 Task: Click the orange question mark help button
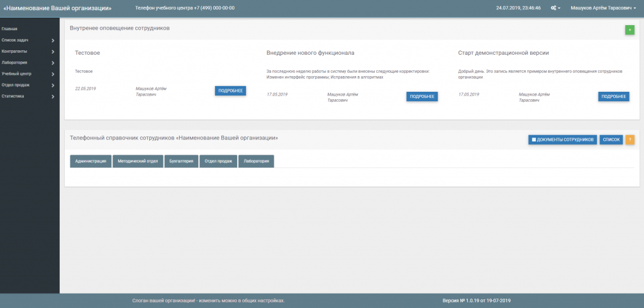[630, 140]
